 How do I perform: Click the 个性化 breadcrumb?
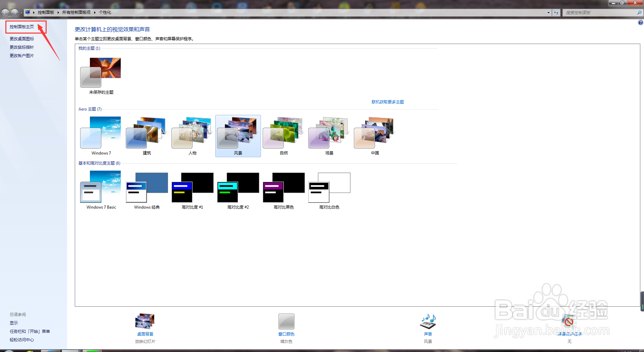(x=105, y=12)
